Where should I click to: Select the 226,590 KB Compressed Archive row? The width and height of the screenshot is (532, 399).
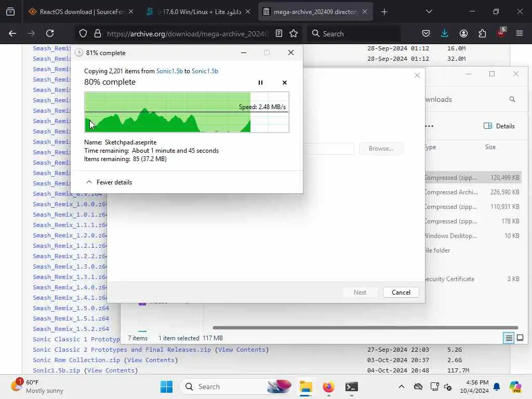tap(473, 192)
